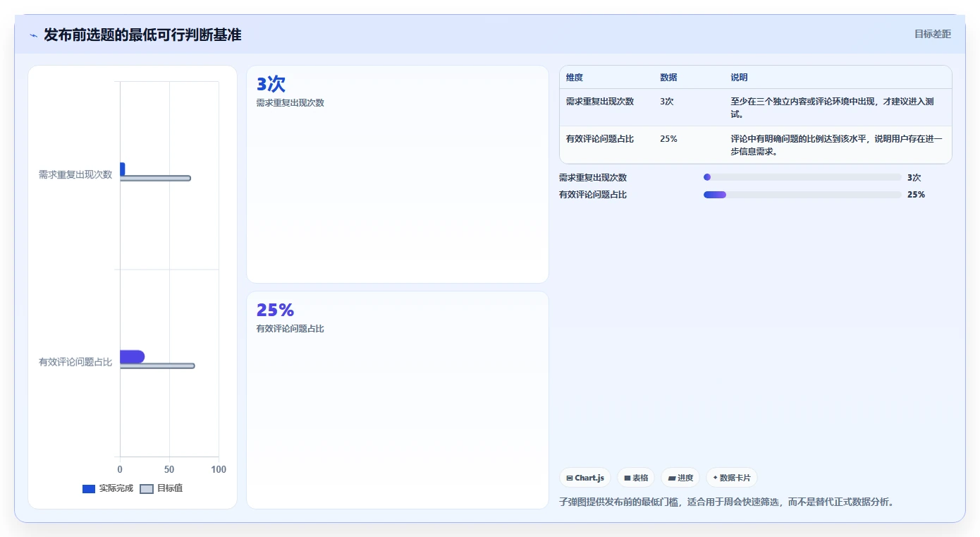Click the 25% table cell
The image size is (980, 537).
[x=668, y=139]
